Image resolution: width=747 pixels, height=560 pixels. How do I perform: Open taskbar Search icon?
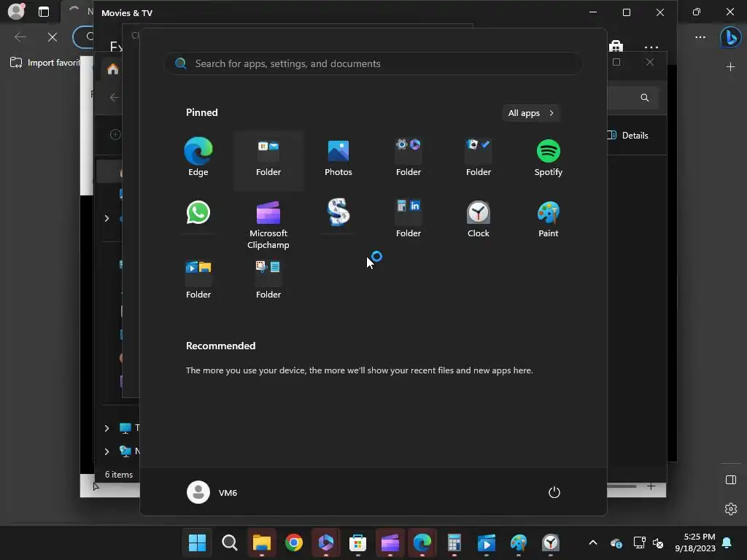point(230,542)
